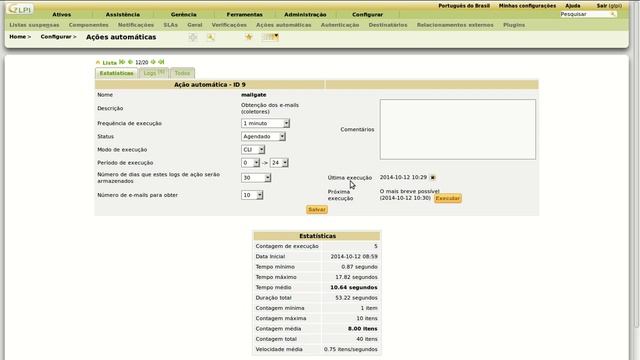Click the search magnifier icon in breadcrumb bar
The width and height of the screenshot is (640, 360).
(x=211, y=37)
